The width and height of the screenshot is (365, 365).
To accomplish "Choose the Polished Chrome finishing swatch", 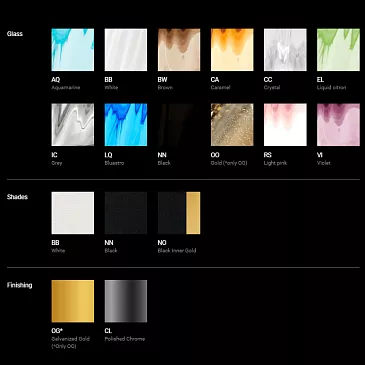I will 126,301.
